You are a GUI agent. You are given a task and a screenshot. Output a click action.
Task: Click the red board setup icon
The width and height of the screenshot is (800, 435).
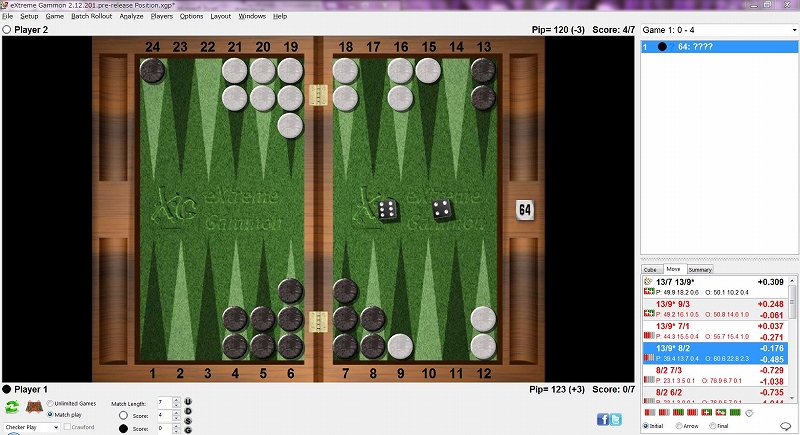[34, 407]
